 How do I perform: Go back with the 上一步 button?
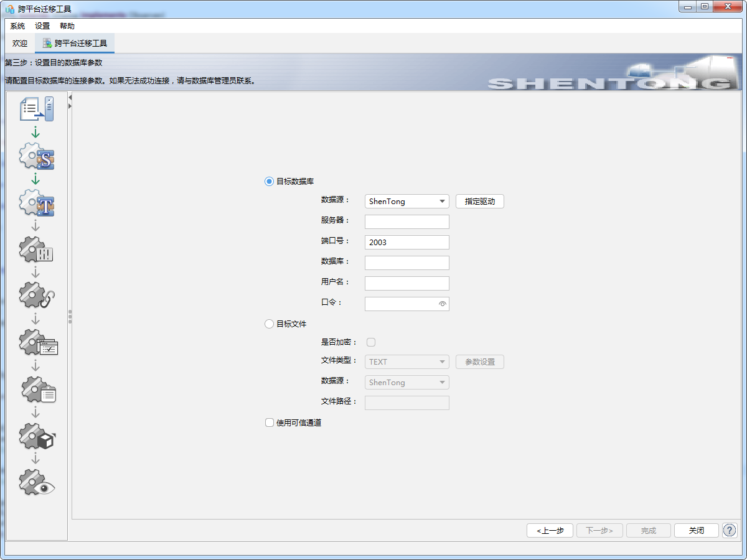pyautogui.click(x=550, y=530)
